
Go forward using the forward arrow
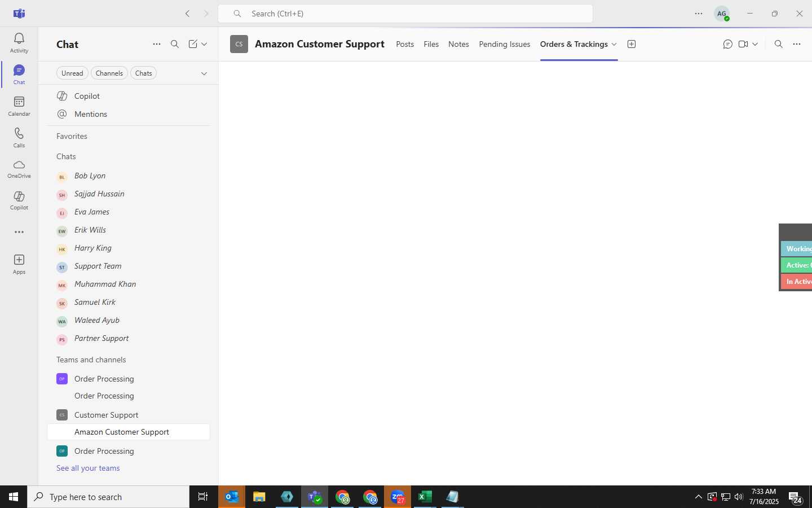[x=206, y=14]
